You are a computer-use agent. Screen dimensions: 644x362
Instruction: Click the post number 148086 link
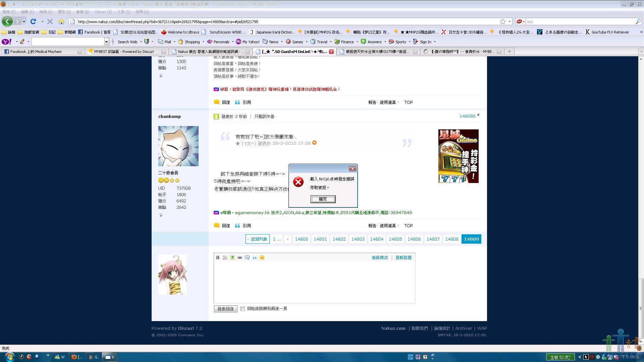467,116
